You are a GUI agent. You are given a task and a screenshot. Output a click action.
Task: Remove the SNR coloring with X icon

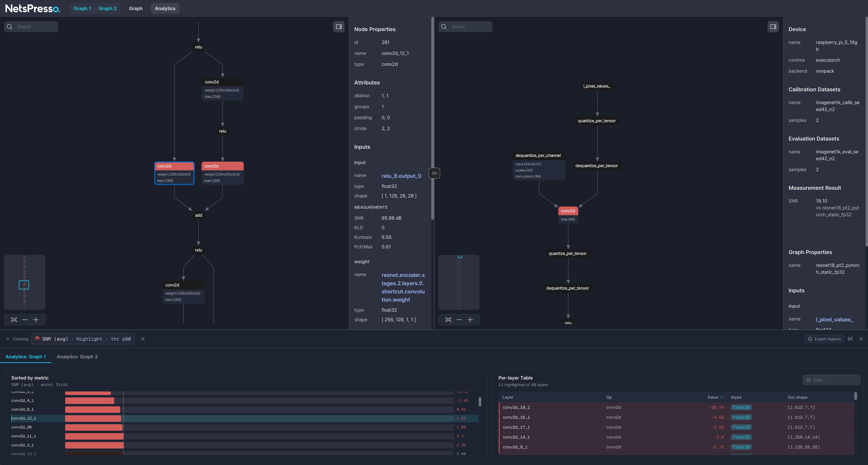[x=143, y=339]
